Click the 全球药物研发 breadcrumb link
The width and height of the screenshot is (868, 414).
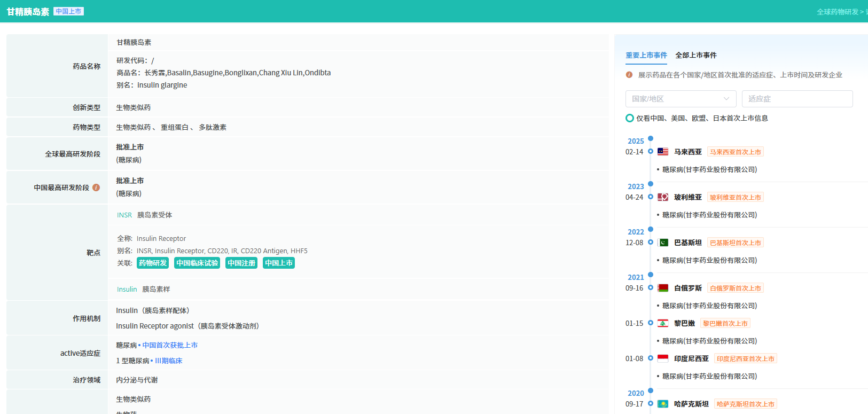click(x=838, y=12)
